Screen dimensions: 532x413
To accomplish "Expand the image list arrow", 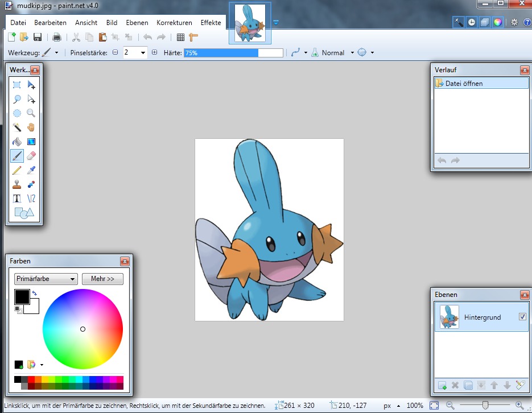I will point(276,23).
